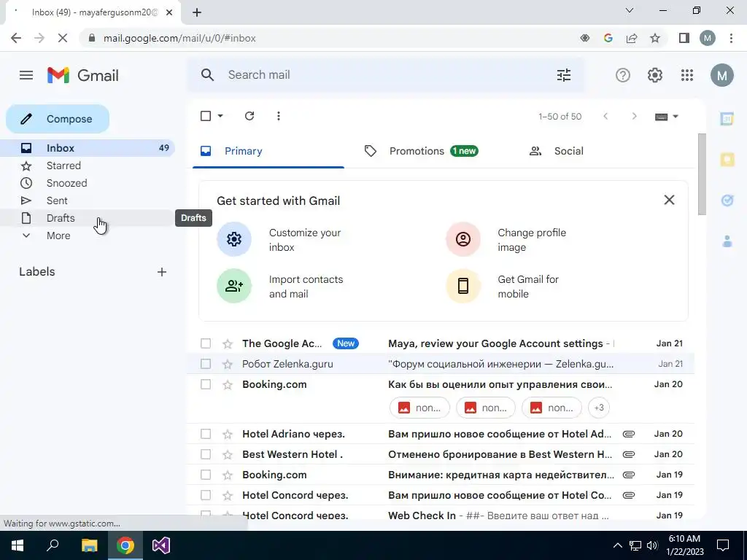Click the Change profile image icon

(x=463, y=239)
